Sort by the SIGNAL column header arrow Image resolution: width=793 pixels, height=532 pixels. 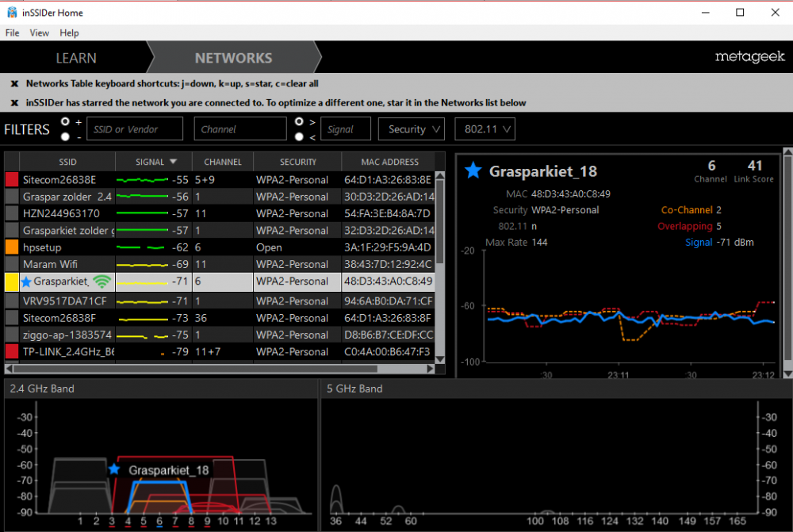[x=174, y=162]
